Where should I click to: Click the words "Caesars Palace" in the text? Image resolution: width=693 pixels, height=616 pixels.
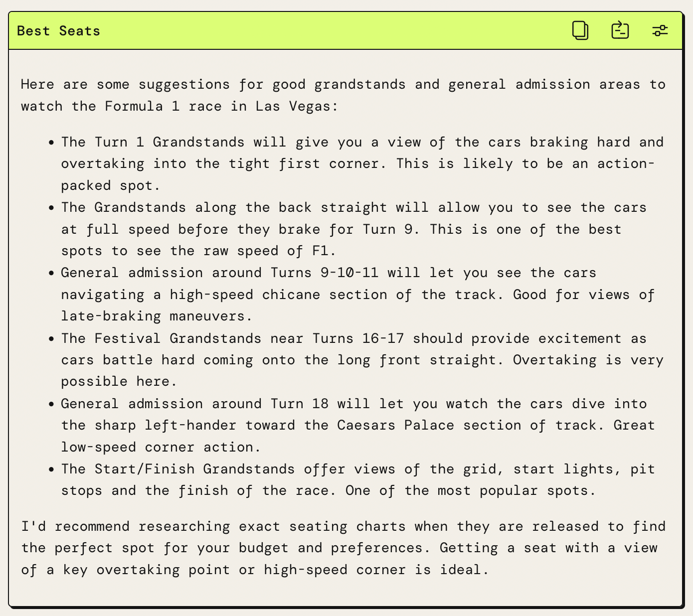(x=396, y=425)
